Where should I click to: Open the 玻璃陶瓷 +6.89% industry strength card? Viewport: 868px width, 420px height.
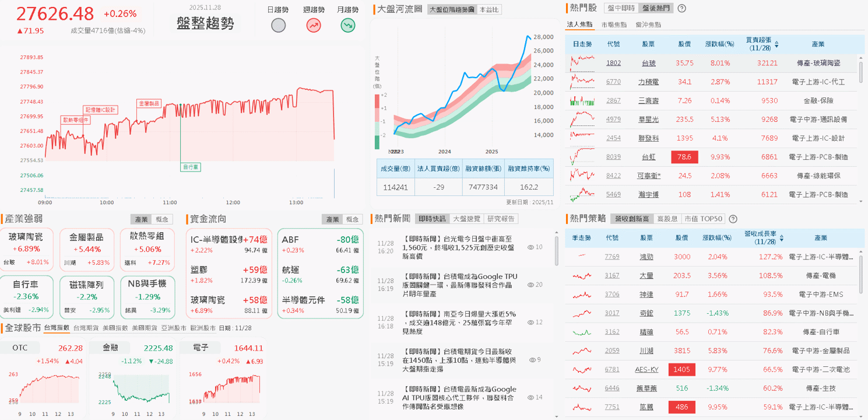(x=27, y=249)
